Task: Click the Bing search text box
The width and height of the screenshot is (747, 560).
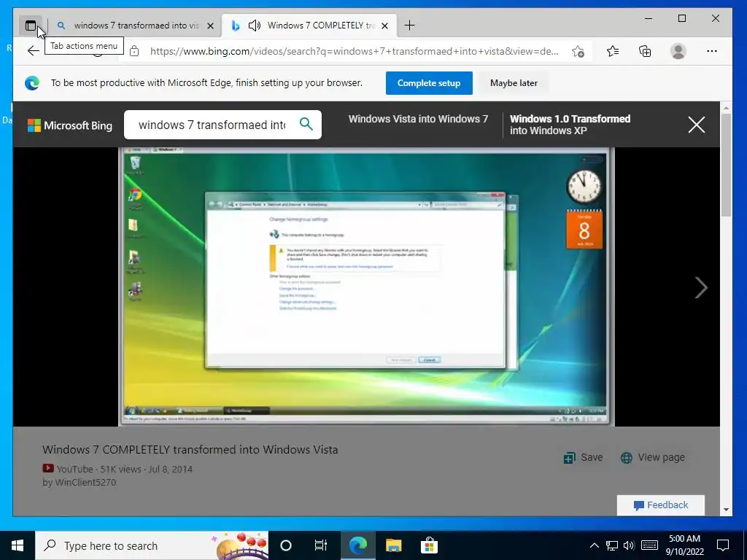Action: click(x=212, y=125)
